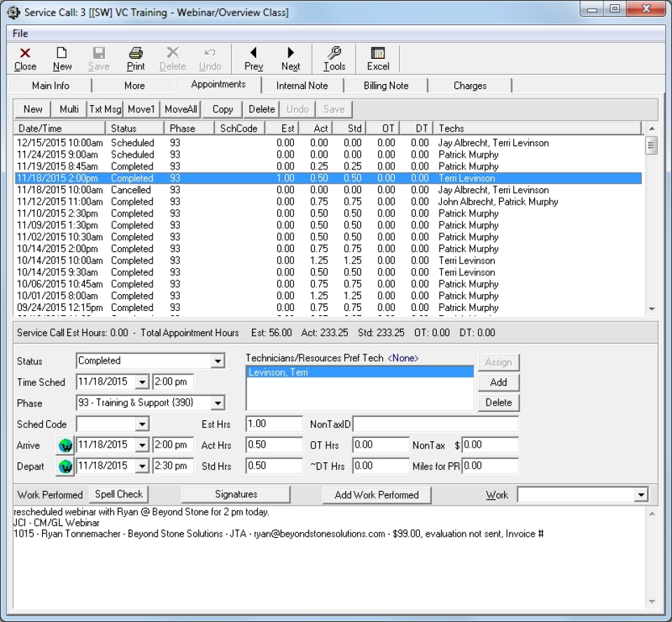This screenshot has height=622, width=672.
Task: Export to Excel using the Excel icon
Action: (377, 59)
